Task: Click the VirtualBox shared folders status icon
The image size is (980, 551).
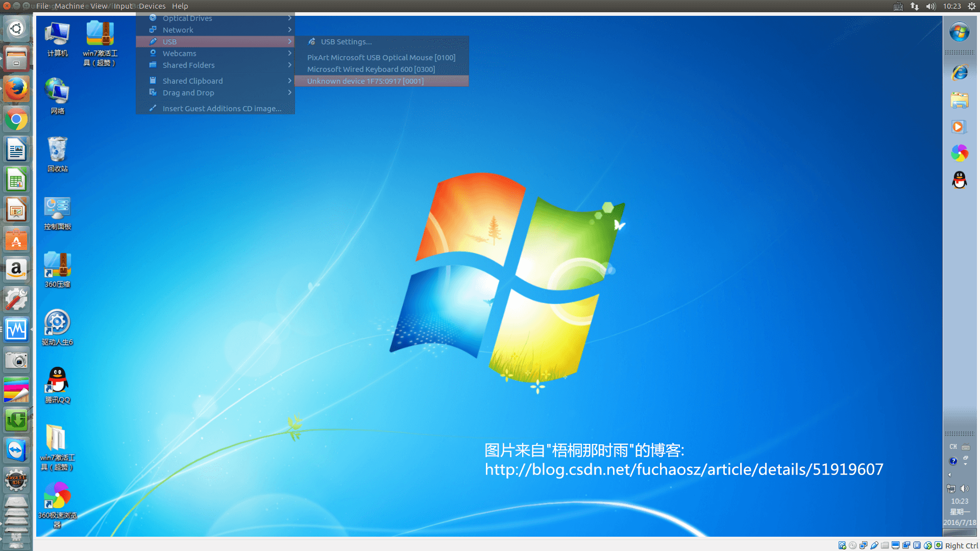Action: coord(885,545)
